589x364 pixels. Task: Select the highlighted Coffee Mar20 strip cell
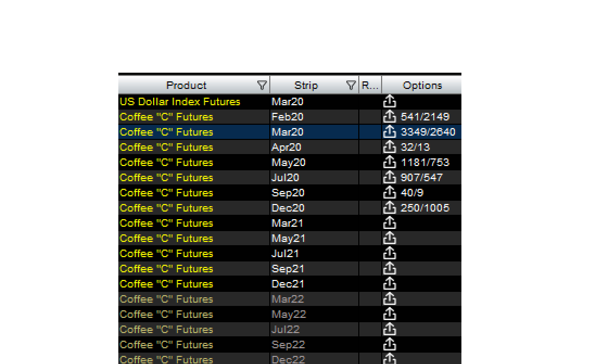coord(314,132)
